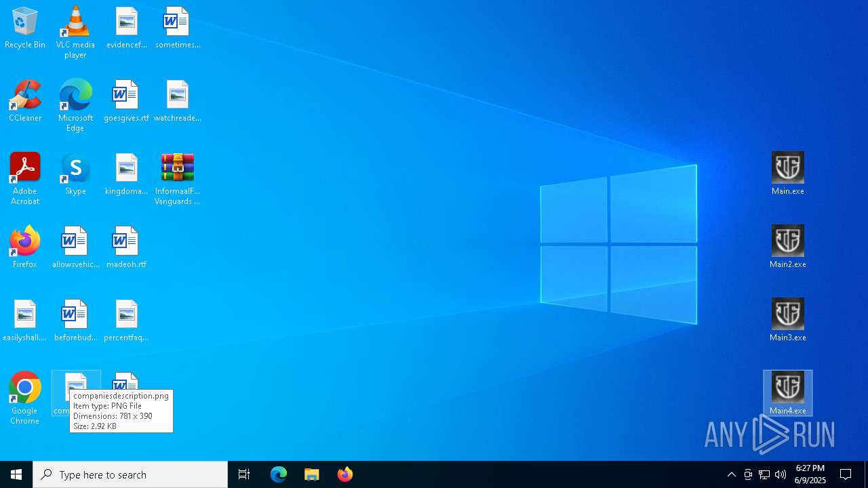
Task: Click the Meet Now camera tray icon
Action: pos(748,474)
